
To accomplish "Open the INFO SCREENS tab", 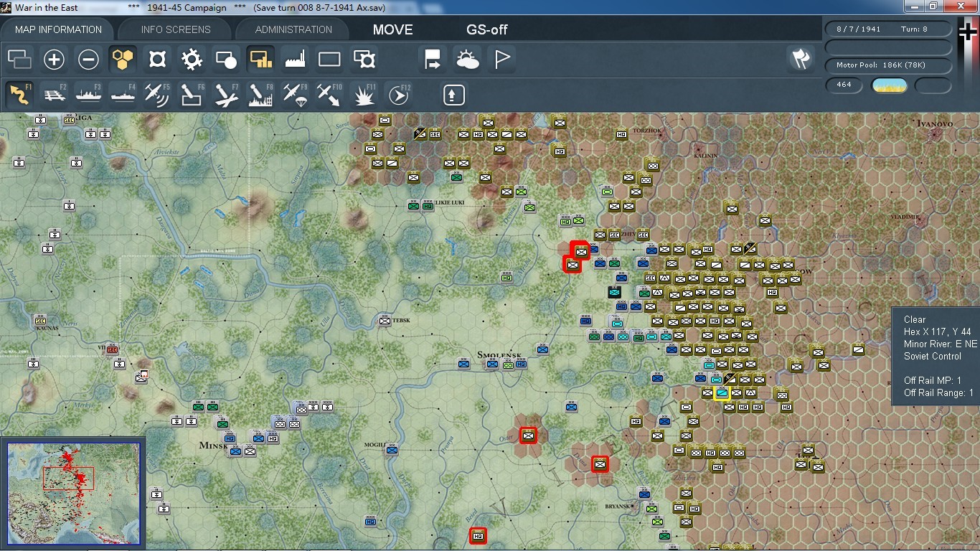I will [176, 29].
